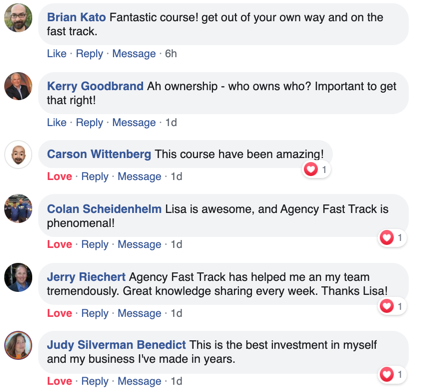Screen dimensions: 425x392
Task: Click Kerry Goodbrand's avatar photo
Action: 18,86
